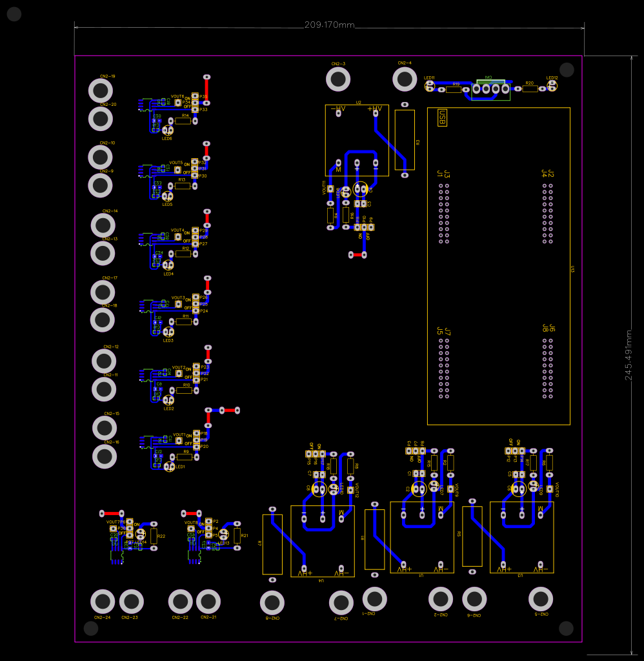Select resistor R14 near VOUT6
This screenshot has height=661, width=644.
tap(183, 121)
